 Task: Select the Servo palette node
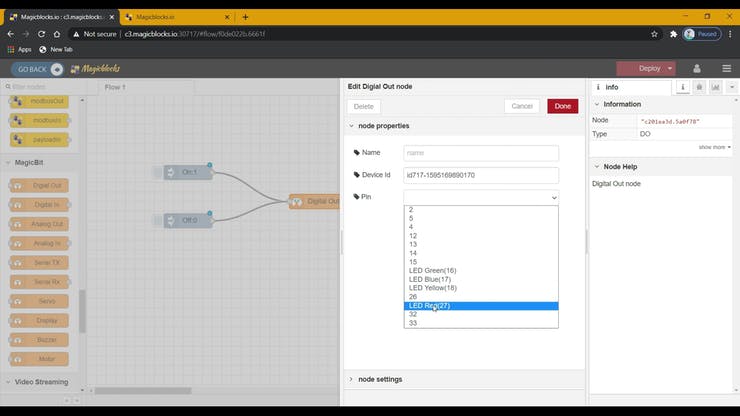[x=40, y=301]
